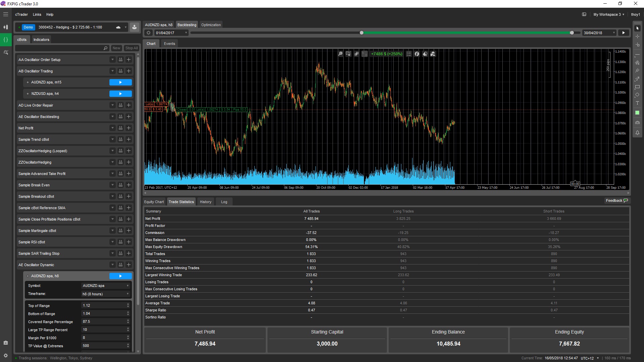Image resolution: width=644 pixels, height=362 pixels.
Task: Open the chart type candlestick icon
Action: [x=356, y=54]
